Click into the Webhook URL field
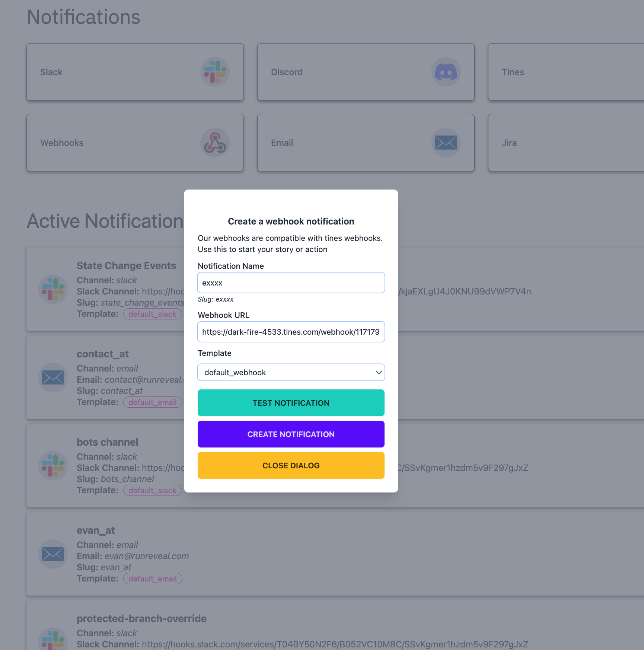Image resolution: width=644 pixels, height=650 pixels. pyautogui.click(x=291, y=332)
